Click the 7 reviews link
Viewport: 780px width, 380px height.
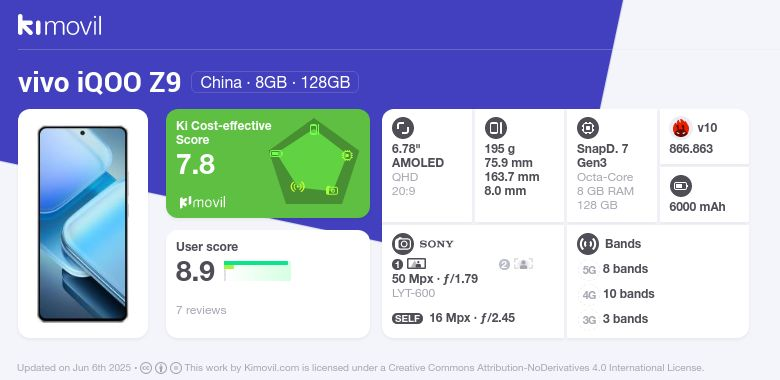click(x=201, y=310)
